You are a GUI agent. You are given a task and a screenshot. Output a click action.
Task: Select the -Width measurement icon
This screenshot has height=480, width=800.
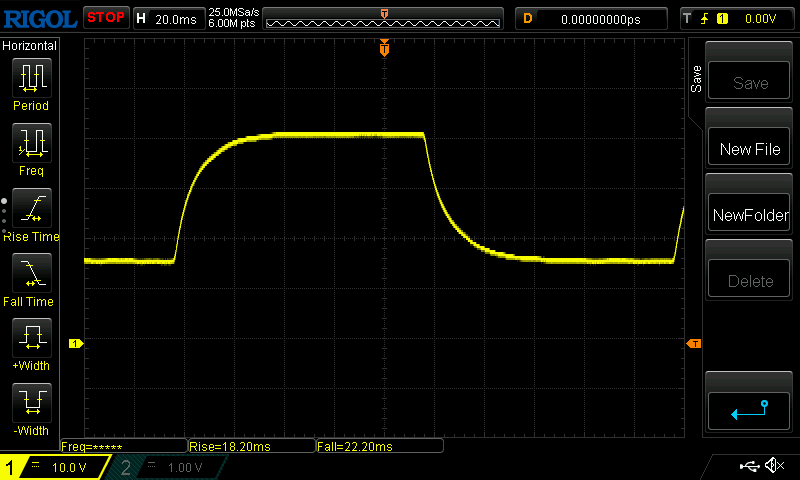[x=32, y=402]
